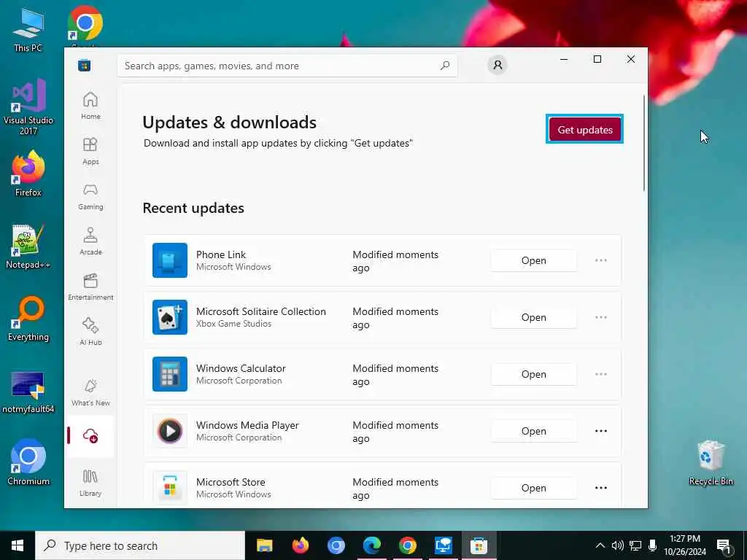Open File Explorer from taskbar

(264, 545)
